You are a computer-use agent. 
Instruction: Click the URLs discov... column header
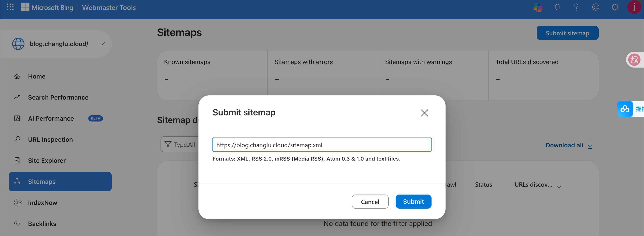(533, 185)
